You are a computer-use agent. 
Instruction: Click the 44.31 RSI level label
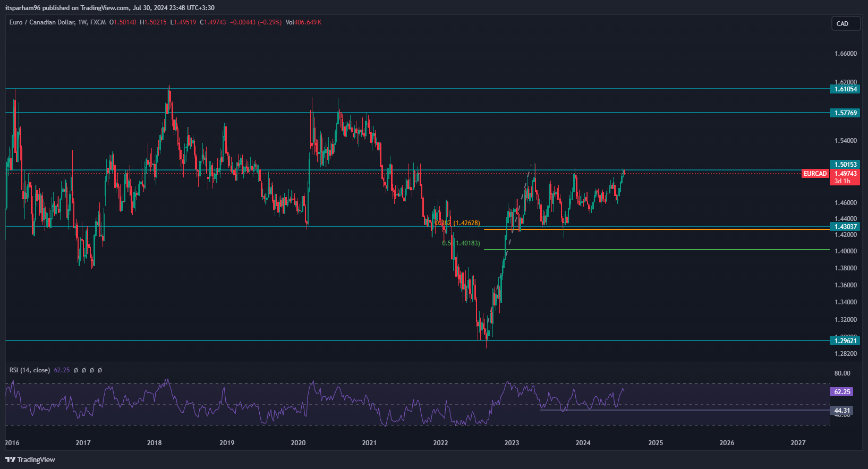pos(841,411)
